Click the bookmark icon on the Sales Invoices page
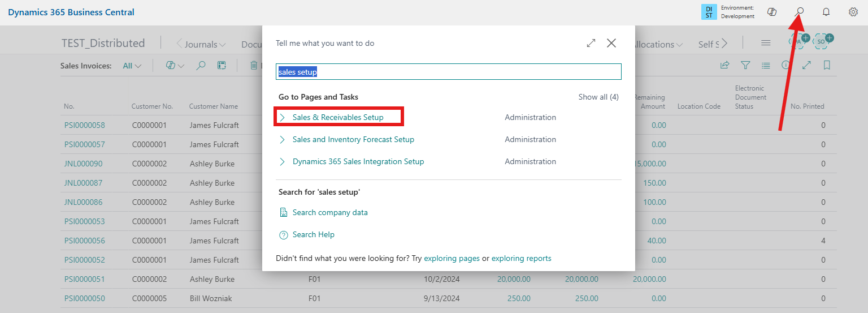Viewport: 868px width, 313px height. tap(827, 66)
